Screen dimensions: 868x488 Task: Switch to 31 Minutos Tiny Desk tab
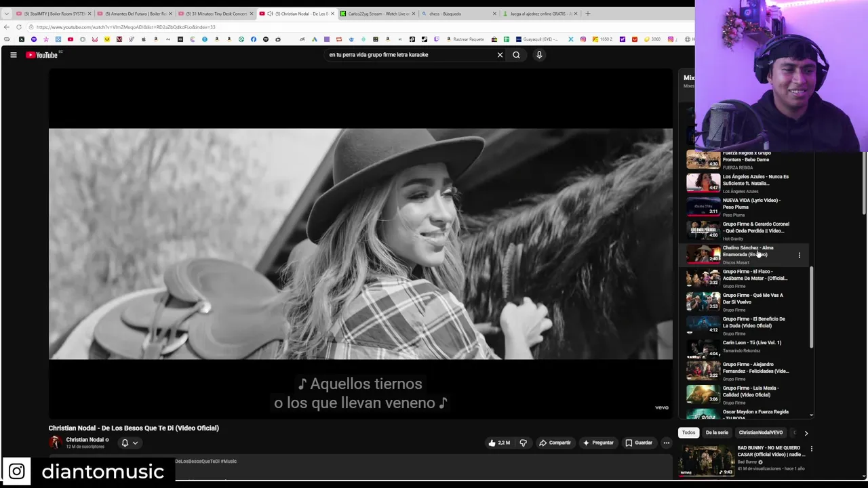[x=216, y=14]
